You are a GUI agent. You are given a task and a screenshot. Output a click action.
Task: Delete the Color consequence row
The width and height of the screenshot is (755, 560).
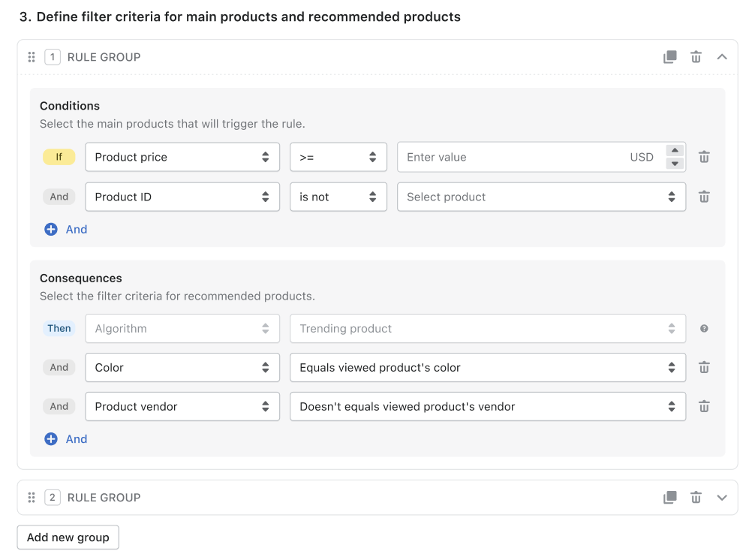(704, 367)
